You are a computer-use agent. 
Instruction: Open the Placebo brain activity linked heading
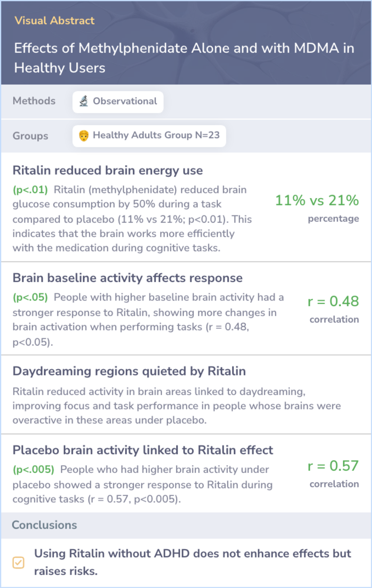pos(143,450)
